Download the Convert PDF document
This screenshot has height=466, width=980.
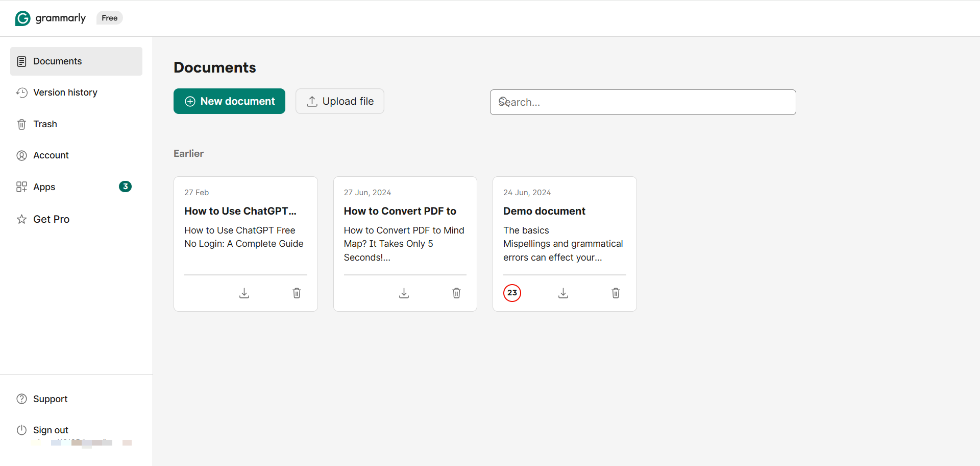coord(404,293)
